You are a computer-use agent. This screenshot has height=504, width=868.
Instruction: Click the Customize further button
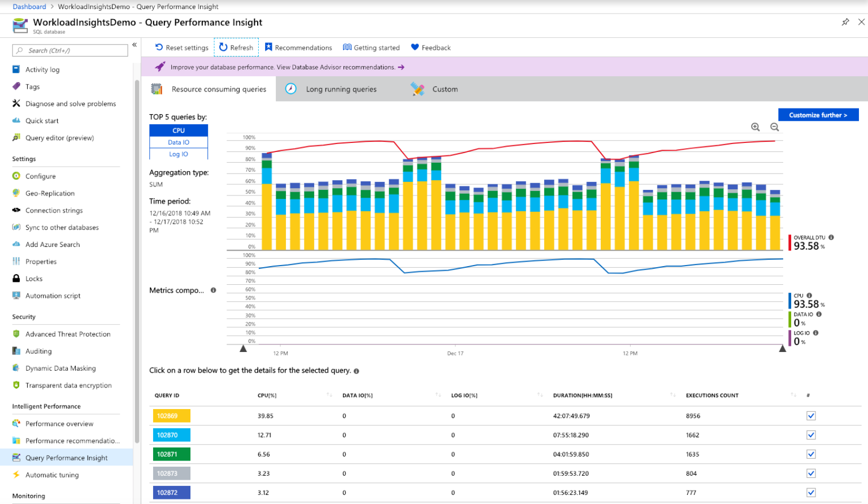point(818,115)
